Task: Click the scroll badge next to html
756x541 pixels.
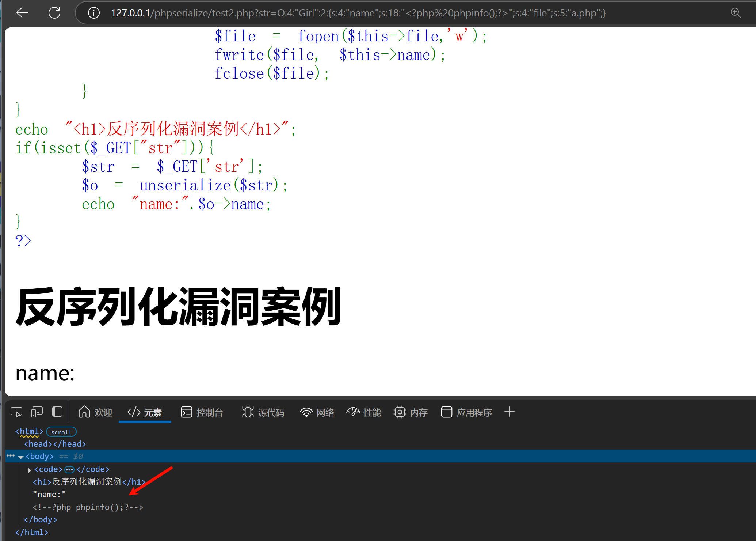Action: click(x=61, y=432)
